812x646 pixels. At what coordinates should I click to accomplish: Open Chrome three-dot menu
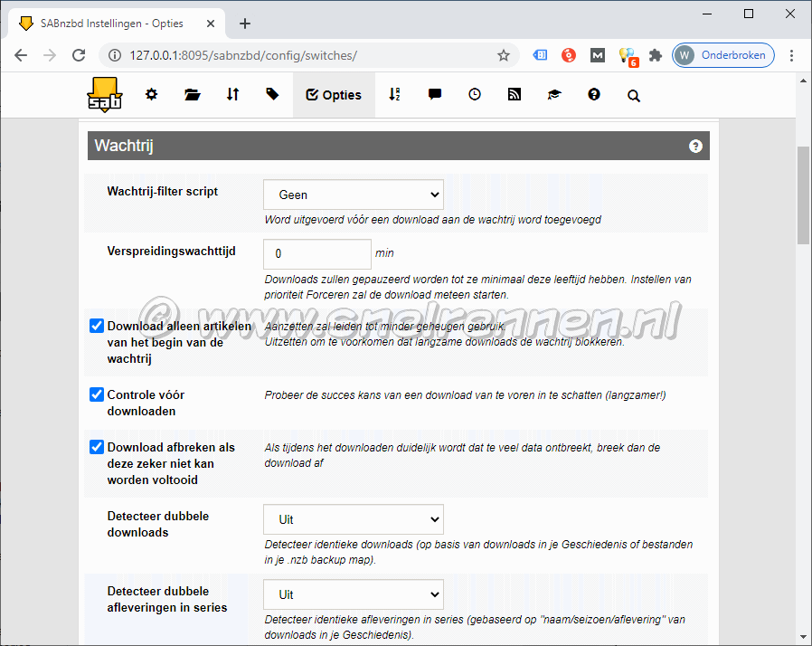point(791,55)
